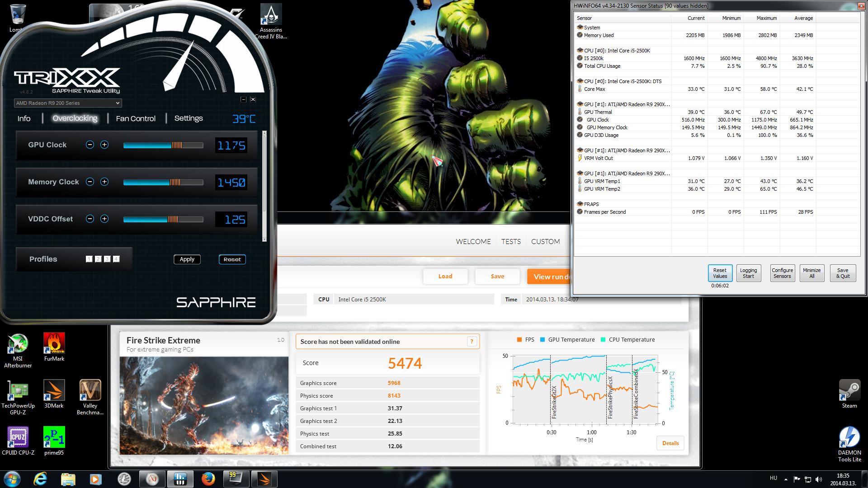Open the TESTS tab in 3DMark
The width and height of the screenshot is (868, 488).
[x=511, y=241]
